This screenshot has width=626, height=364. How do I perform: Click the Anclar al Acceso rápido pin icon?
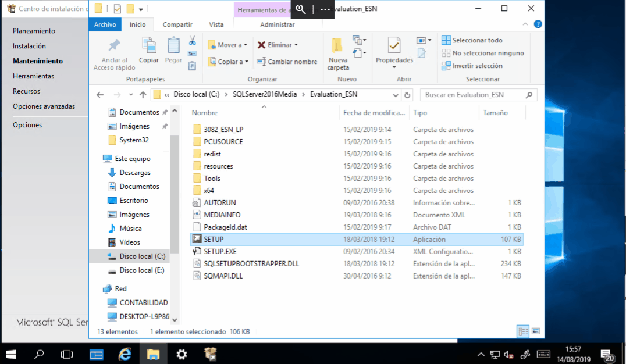(x=114, y=45)
